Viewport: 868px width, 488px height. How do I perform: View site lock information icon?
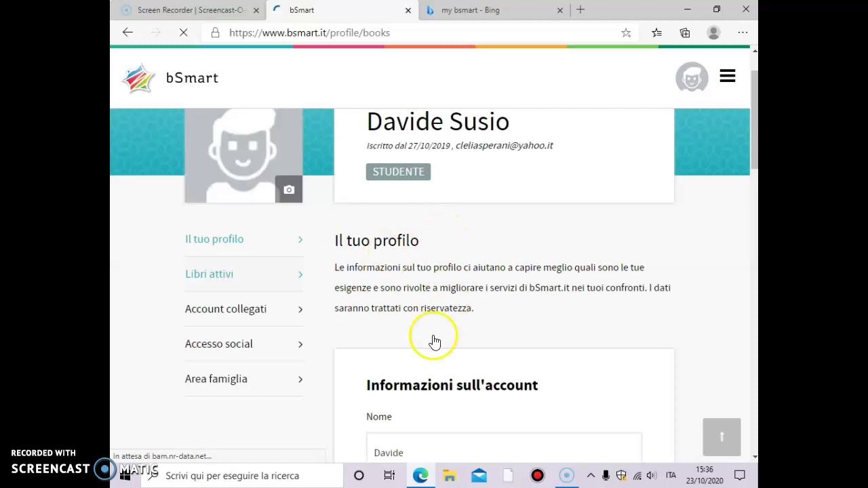[215, 33]
